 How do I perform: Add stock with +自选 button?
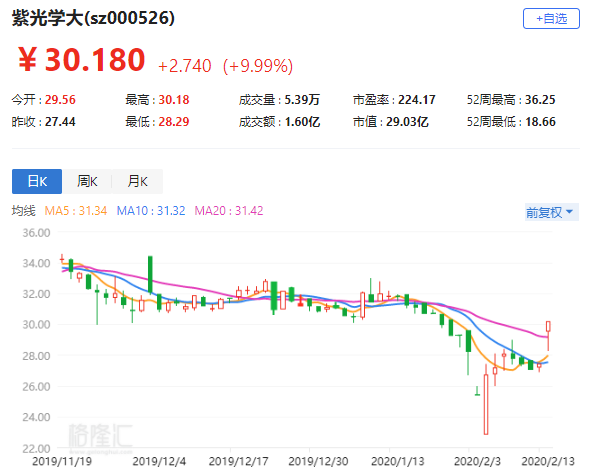pyautogui.click(x=551, y=18)
